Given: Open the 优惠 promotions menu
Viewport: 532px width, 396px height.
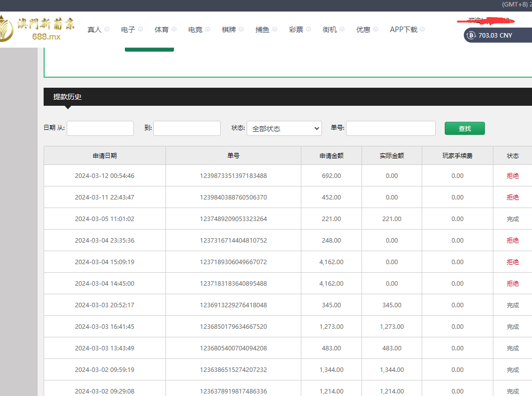Looking at the screenshot, I should tap(363, 30).
